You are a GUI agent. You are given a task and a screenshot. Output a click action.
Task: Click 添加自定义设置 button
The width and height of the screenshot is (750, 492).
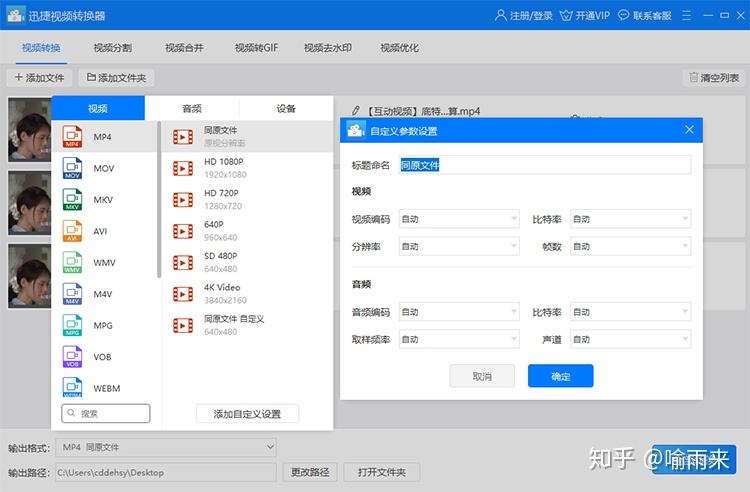tap(247, 414)
